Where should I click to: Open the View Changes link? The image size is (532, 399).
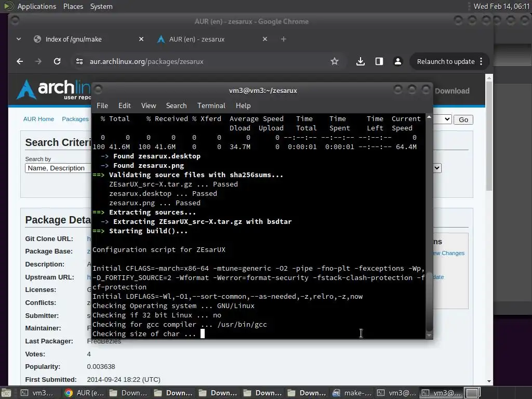pos(449,253)
